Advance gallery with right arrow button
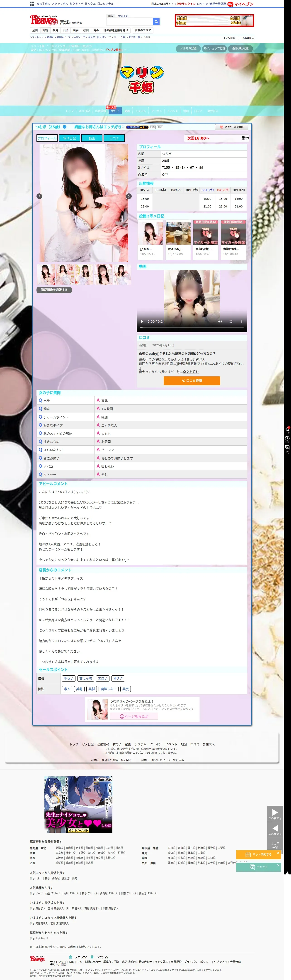 click(x=129, y=196)
